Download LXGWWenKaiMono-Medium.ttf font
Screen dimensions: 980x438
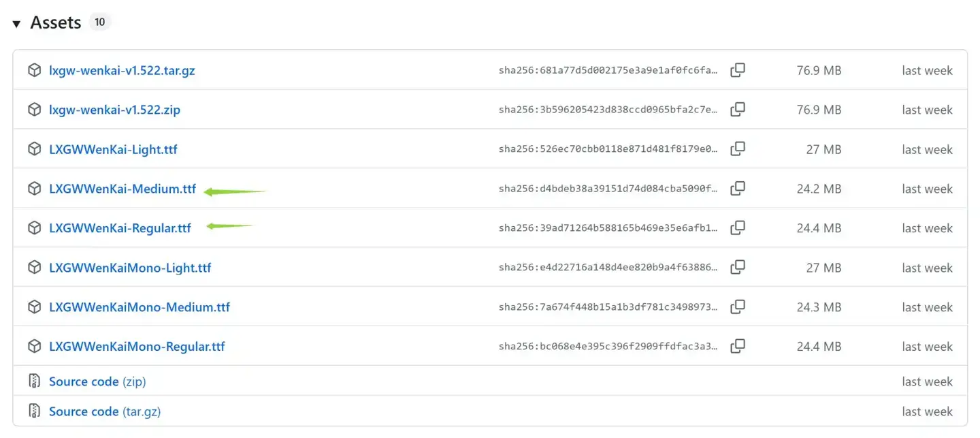[x=140, y=307]
